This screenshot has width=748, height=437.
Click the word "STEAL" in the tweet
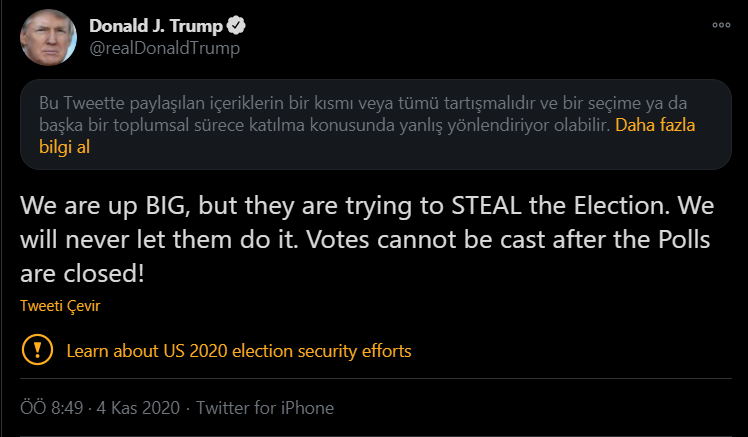click(447, 207)
